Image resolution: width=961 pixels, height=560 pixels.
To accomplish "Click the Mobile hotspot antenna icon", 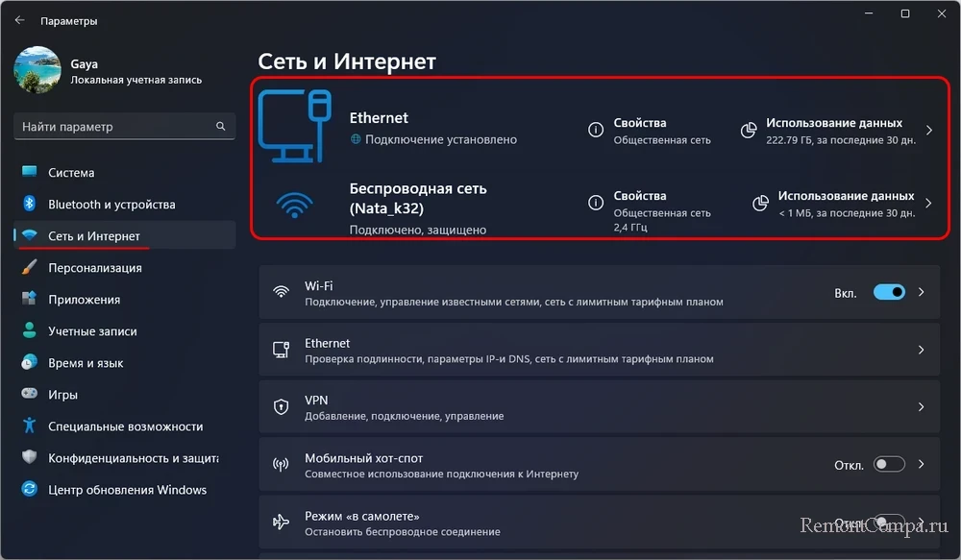I will point(281,464).
